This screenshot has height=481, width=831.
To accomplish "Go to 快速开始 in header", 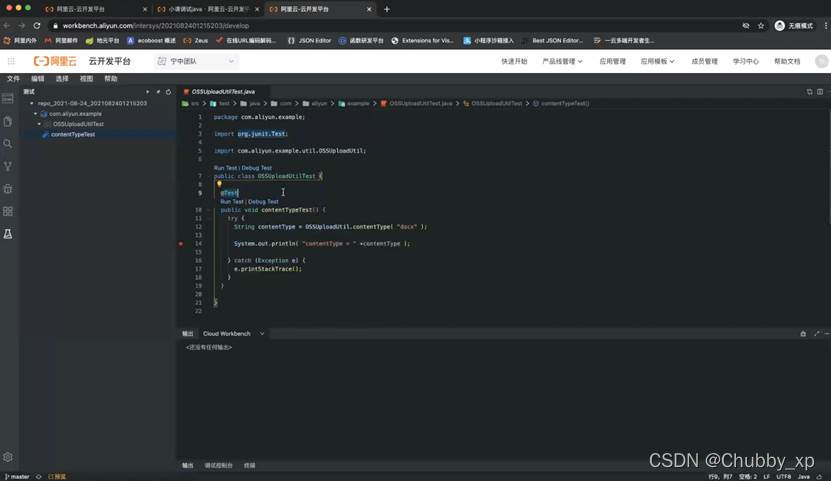I will (x=514, y=61).
